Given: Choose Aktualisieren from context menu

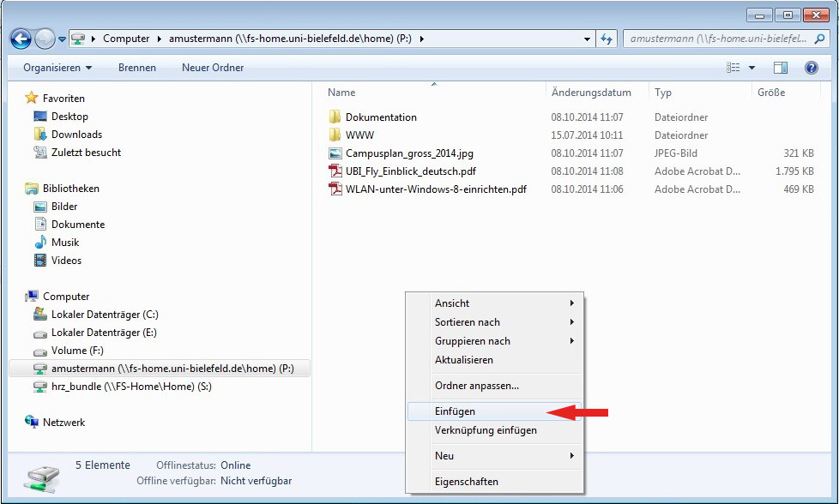Looking at the screenshot, I should (494, 360).
